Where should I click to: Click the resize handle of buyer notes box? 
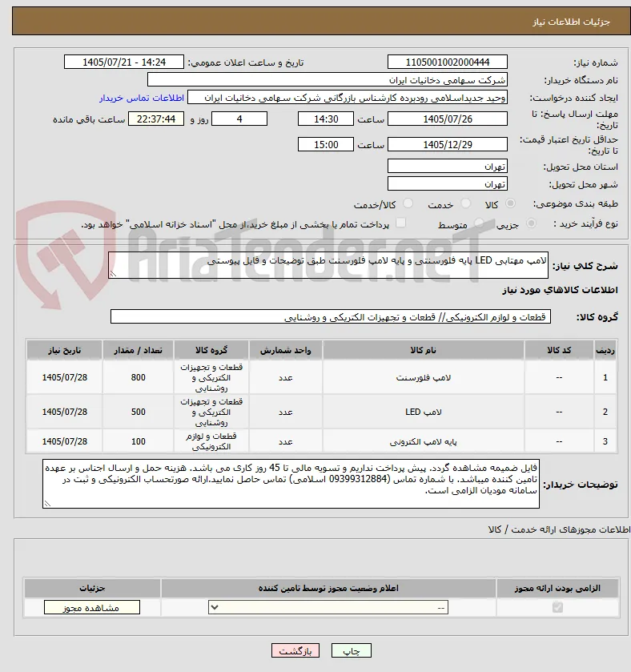pos(47,504)
